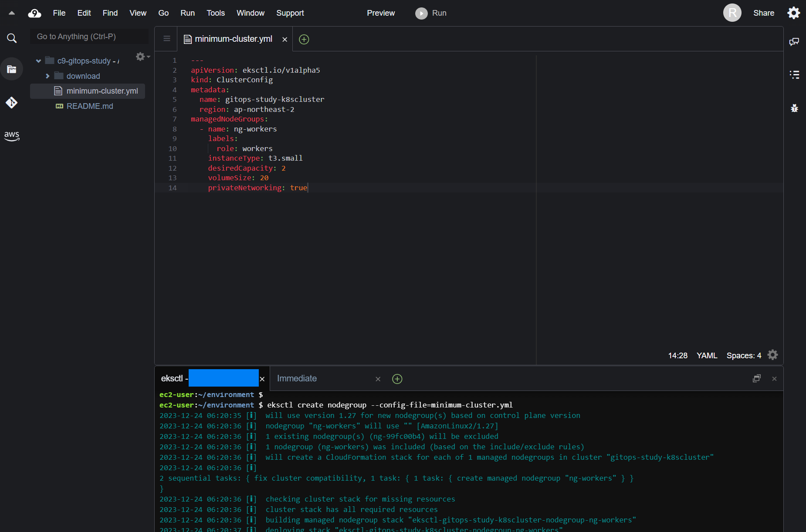Close the minimum-cluster.yml tab
806x532 pixels.
(x=284, y=40)
